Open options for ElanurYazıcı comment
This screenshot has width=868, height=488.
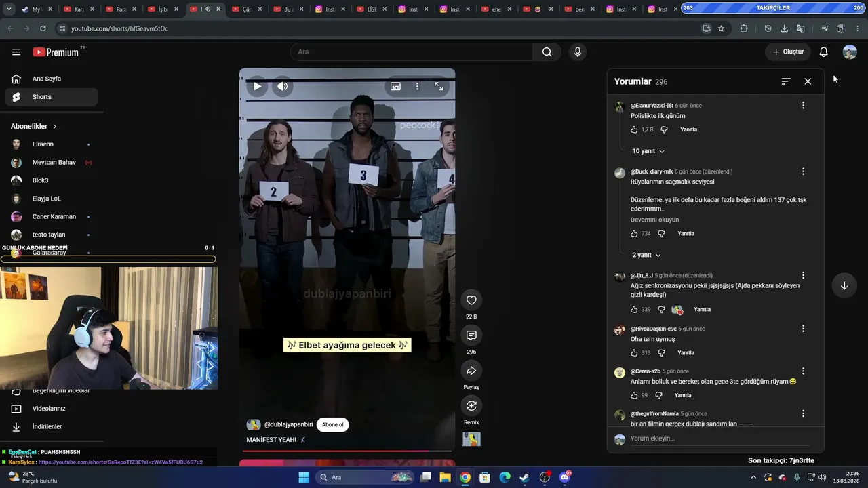(x=803, y=106)
